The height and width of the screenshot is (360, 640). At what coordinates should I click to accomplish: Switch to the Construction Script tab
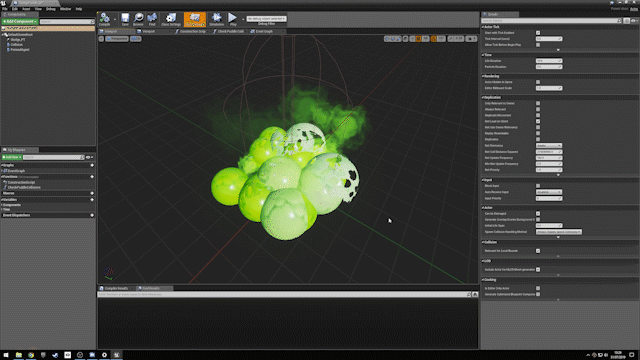[x=191, y=31]
